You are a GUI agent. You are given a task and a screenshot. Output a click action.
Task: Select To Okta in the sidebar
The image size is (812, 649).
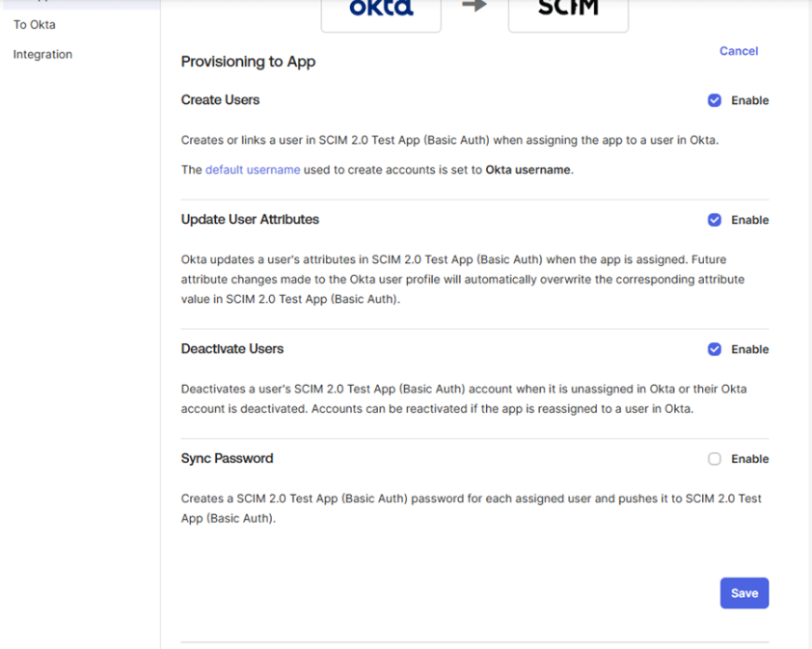point(34,25)
